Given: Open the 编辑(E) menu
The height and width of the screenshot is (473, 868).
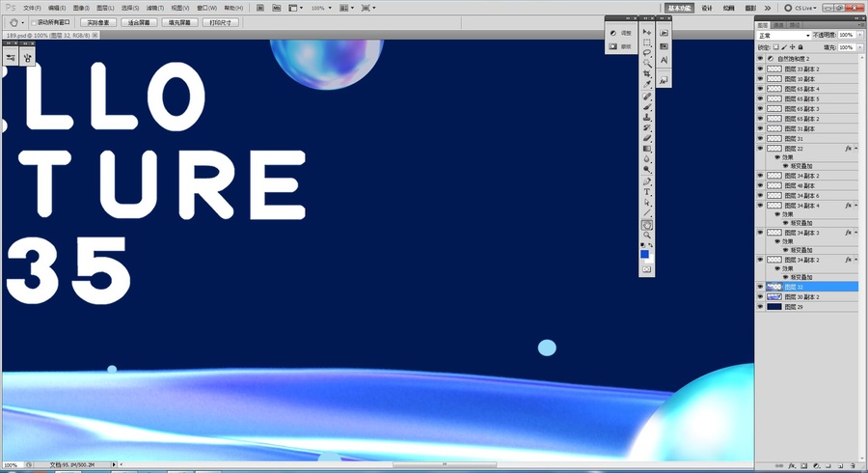Looking at the screenshot, I should (x=57, y=9).
